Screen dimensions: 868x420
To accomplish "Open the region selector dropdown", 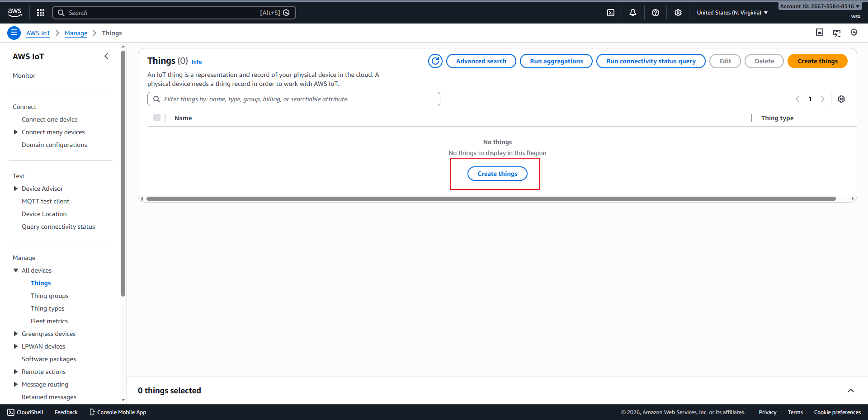I will click(x=732, y=13).
